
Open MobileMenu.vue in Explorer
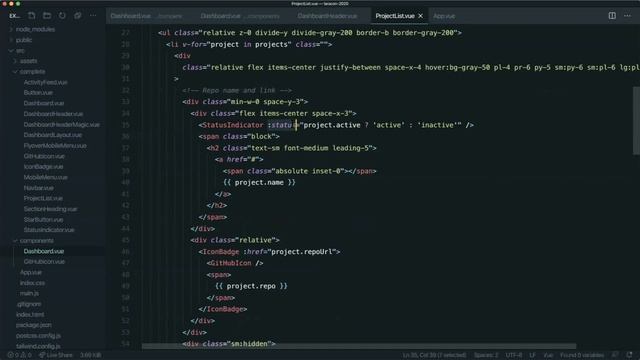45,177
